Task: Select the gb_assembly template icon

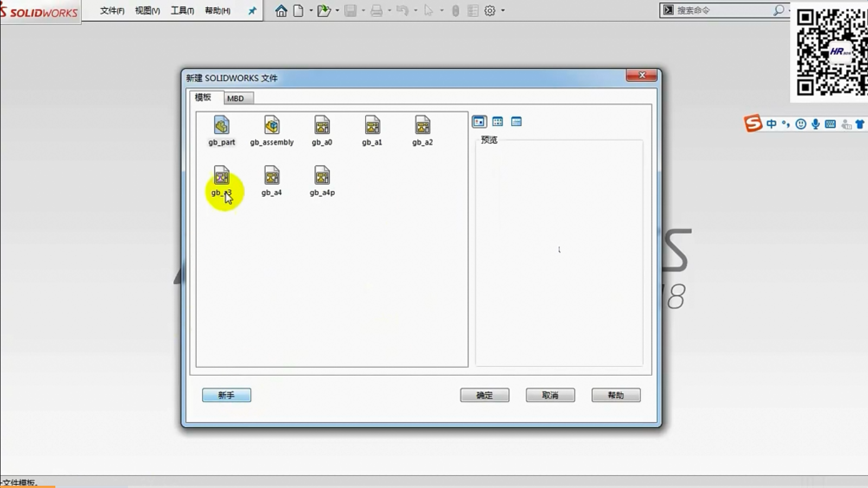Action: point(272,126)
